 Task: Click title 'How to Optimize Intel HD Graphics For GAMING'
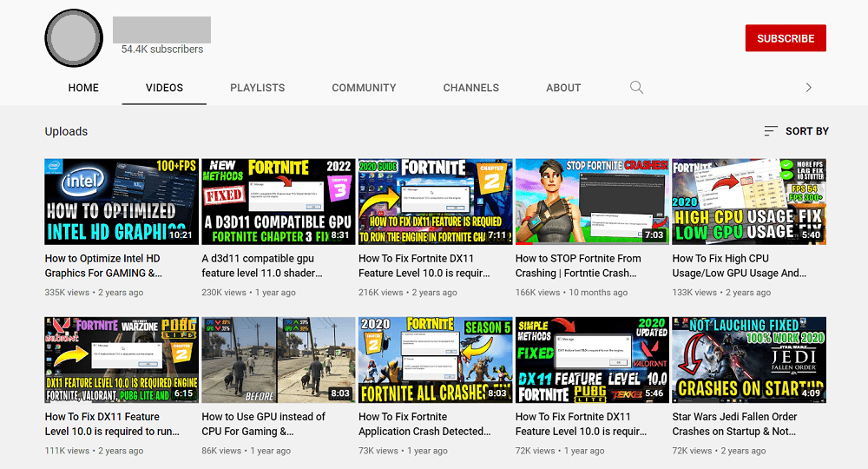click(x=103, y=266)
